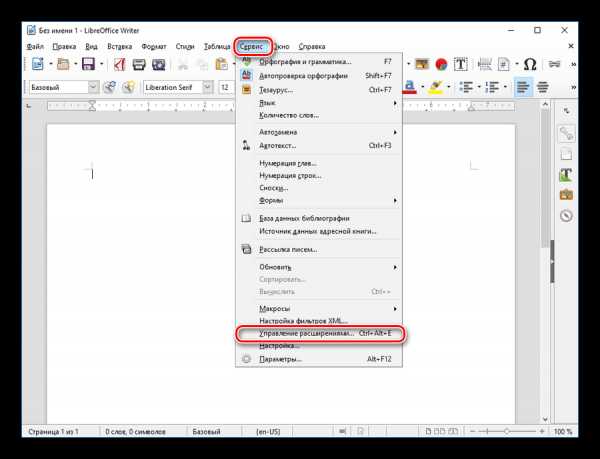
Task: Expand the Язык submenu
Action: click(x=319, y=103)
